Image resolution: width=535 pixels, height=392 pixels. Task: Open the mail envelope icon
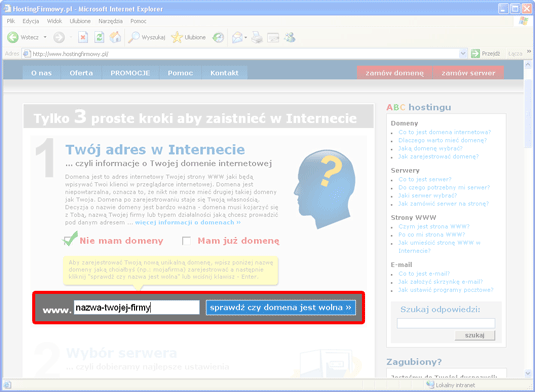pos(237,37)
